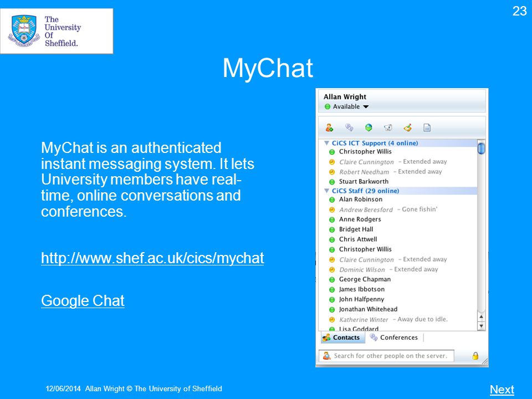
Task: Click green status icon beside Chris Attwell
Action: coord(332,239)
